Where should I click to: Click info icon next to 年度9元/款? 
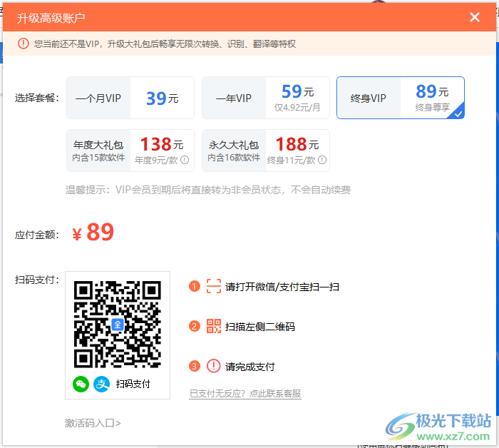(x=185, y=160)
